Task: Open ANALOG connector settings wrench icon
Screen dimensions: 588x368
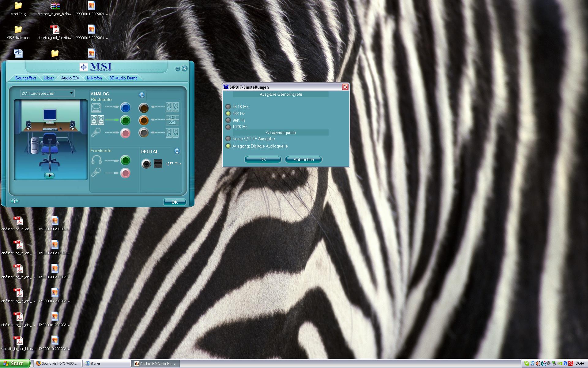Action: coord(141,95)
